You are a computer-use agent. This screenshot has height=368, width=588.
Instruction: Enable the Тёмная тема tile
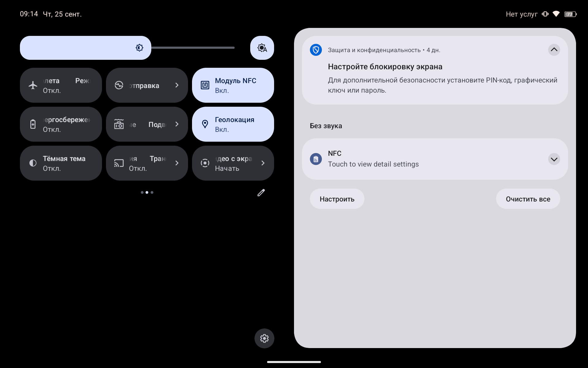coord(61,163)
